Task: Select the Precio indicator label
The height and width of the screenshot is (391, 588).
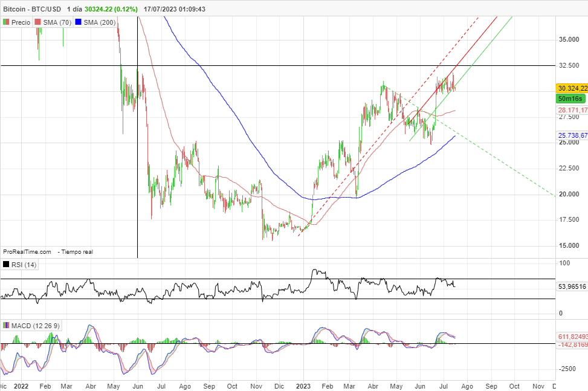Action: 21,22
